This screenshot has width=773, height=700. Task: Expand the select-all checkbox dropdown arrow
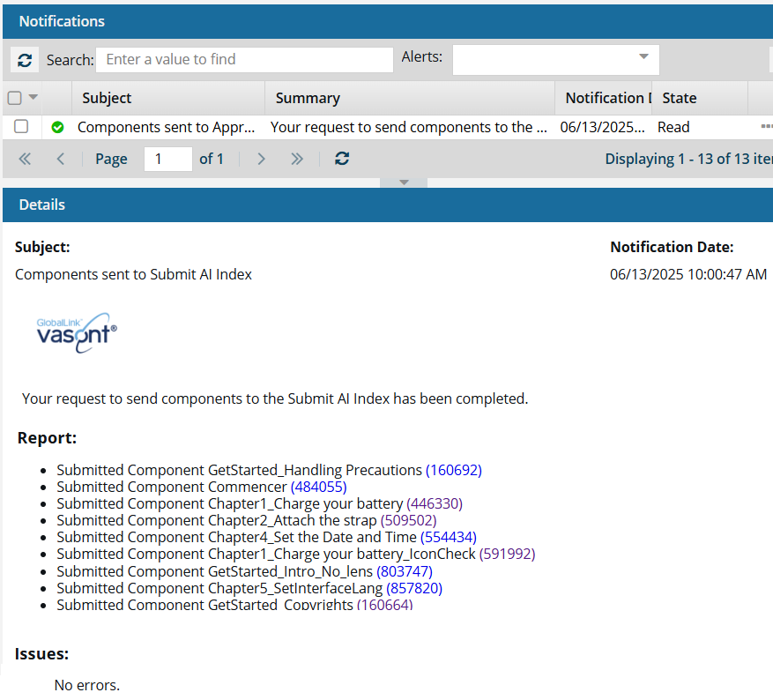(33, 98)
